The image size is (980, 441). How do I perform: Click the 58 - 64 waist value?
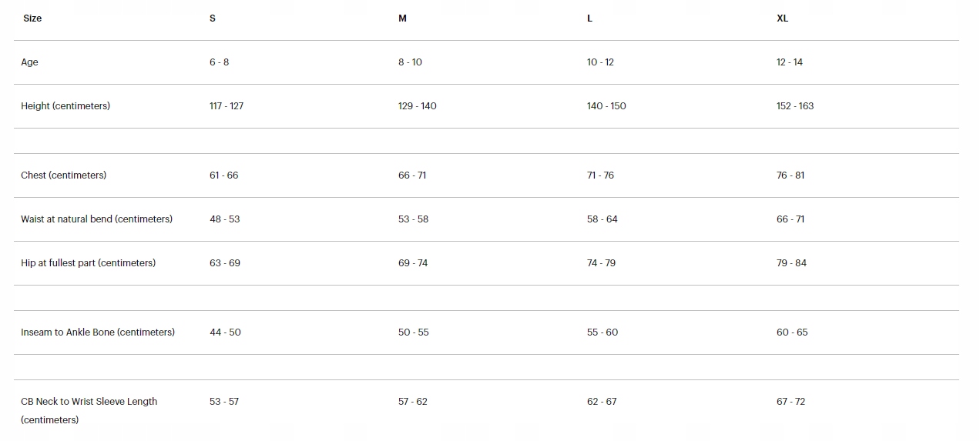602,219
